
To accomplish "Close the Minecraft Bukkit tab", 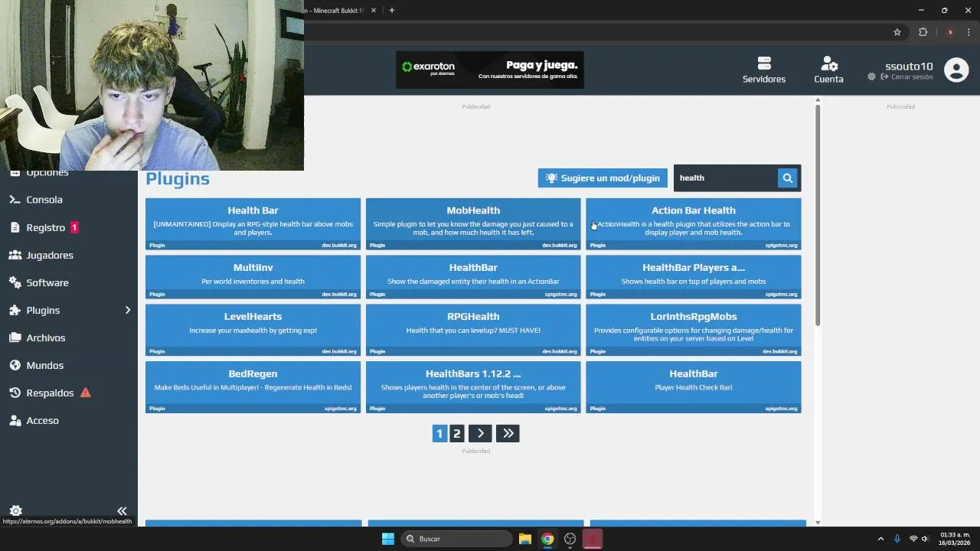I will tap(374, 10).
